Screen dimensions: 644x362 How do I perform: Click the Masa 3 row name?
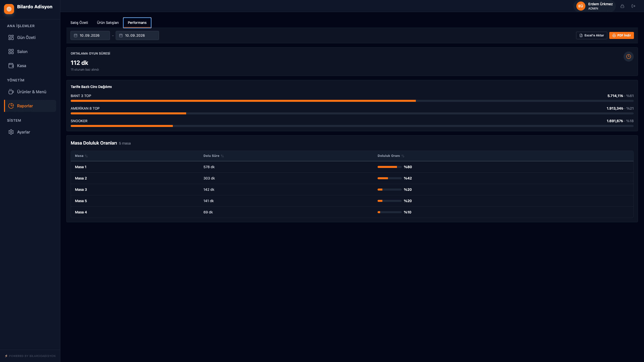click(81, 190)
